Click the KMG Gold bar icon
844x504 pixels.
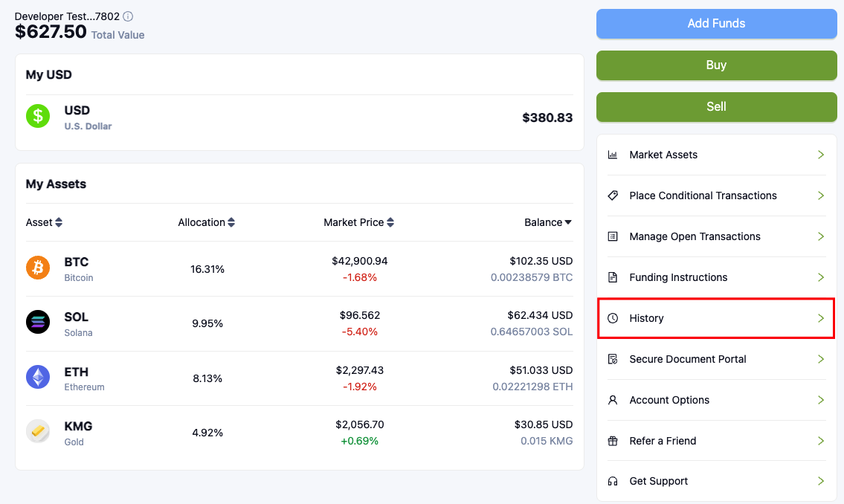(x=38, y=432)
